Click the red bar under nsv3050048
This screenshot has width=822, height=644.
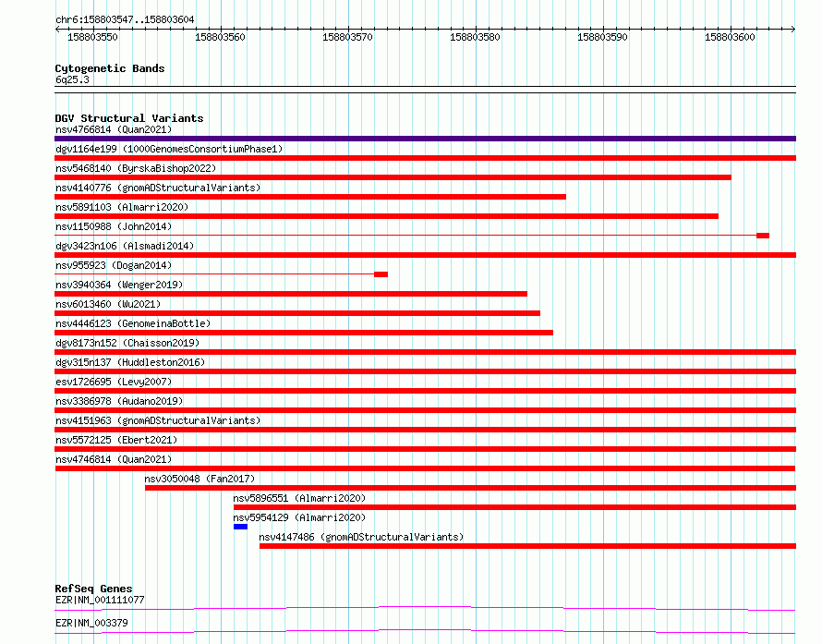coord(471,488)
